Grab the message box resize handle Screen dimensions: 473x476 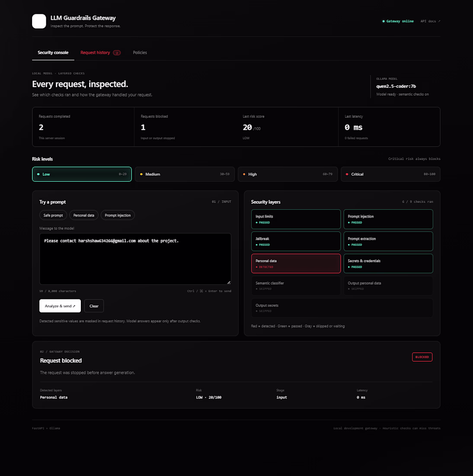point(229,283)
